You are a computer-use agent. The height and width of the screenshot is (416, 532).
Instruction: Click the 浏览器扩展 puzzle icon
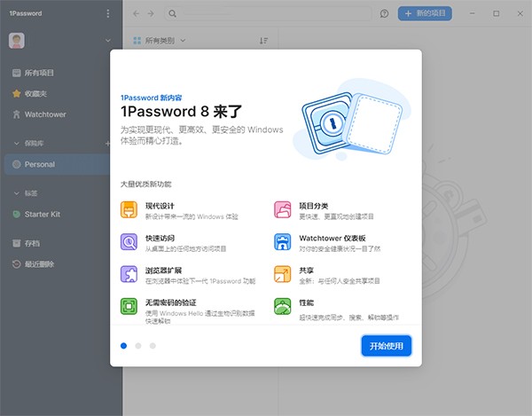click(129, 274)
